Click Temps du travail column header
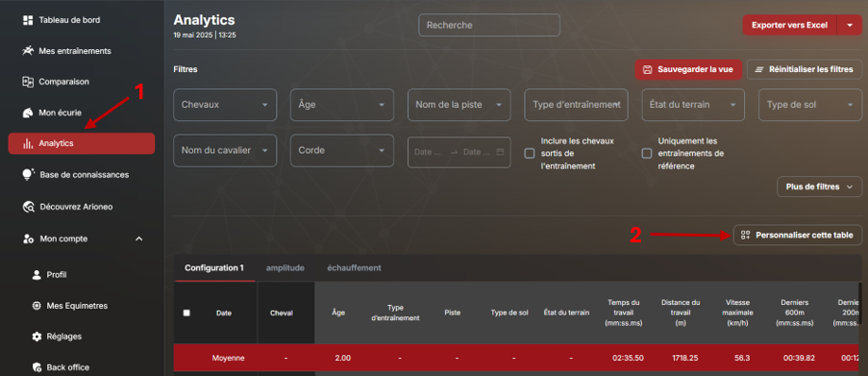Screen dimensions: 868x376 click(623, 313)
